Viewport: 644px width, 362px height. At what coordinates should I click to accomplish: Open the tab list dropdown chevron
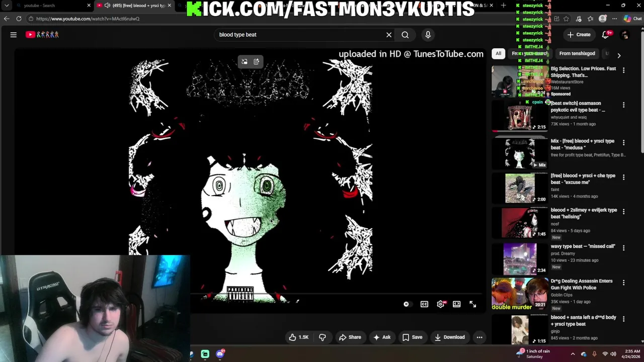click(x=7, y=6)
